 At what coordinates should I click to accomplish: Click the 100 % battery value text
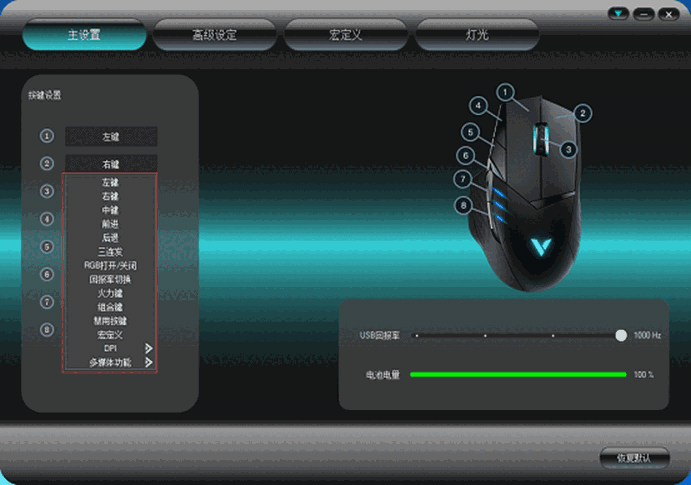[x=643, y=374]
